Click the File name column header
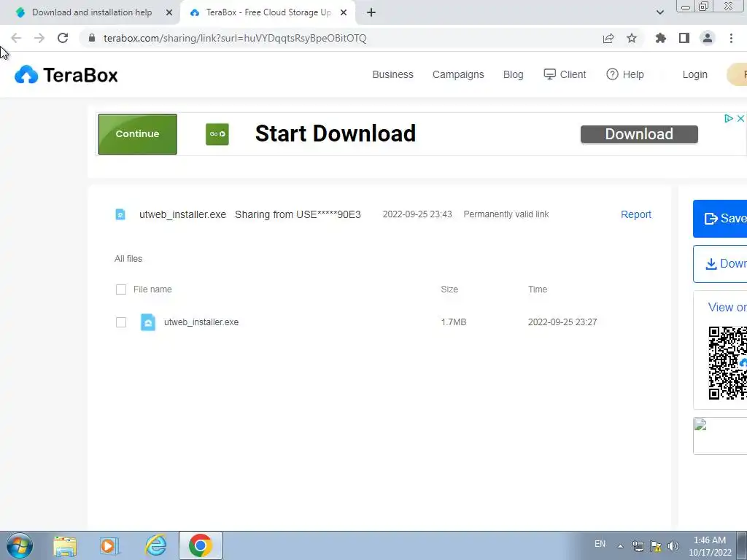 click(x=152, y=289)
